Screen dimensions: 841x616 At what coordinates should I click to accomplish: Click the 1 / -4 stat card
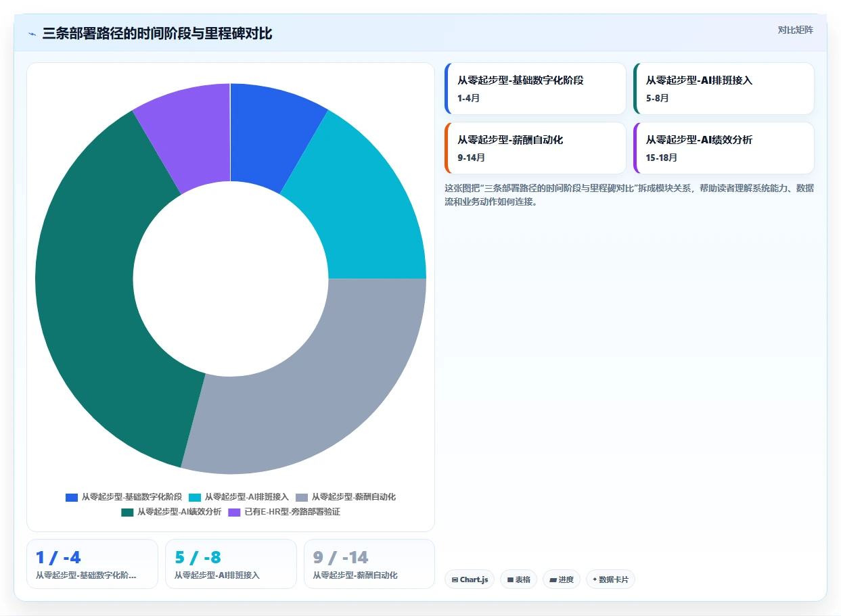[x=92, y=564]
